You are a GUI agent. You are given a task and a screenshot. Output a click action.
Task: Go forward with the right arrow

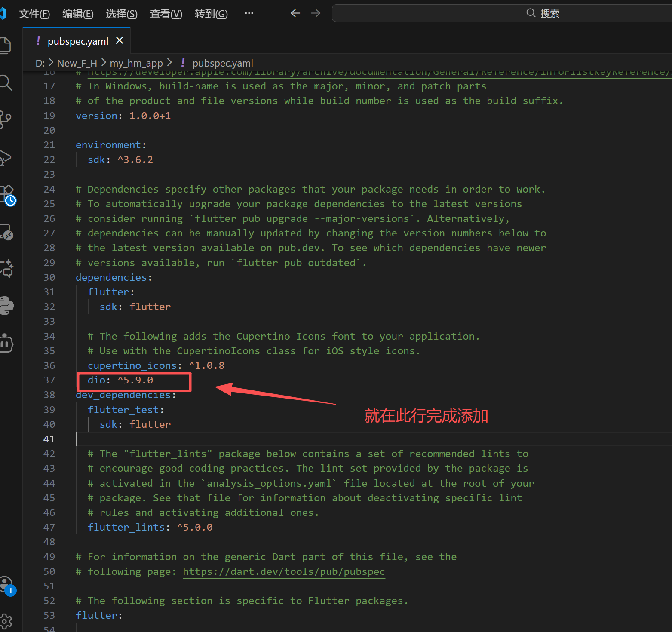(x=316, y=13)
